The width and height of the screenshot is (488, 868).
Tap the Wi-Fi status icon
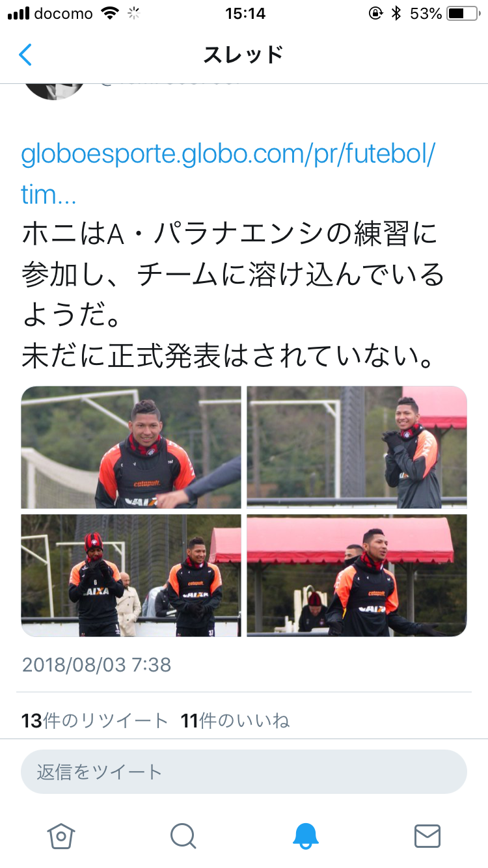(111, 13)
